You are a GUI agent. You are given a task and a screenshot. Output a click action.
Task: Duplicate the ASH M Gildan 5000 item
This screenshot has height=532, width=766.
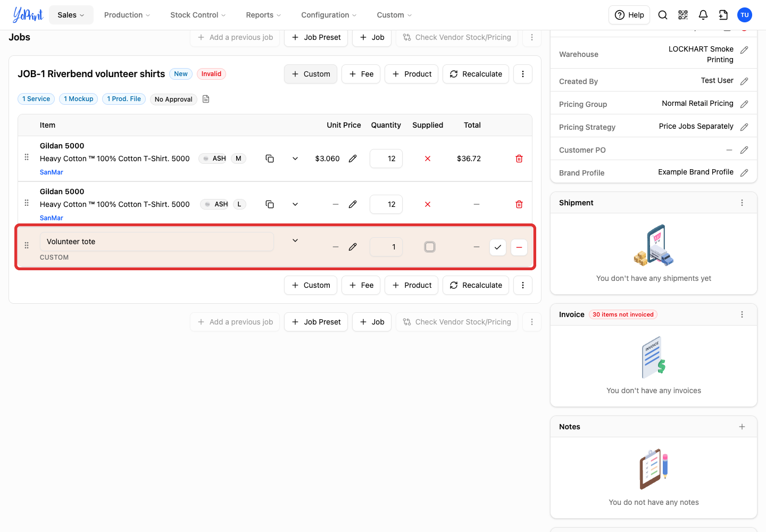pyautogui.click(x=270, y=159)
